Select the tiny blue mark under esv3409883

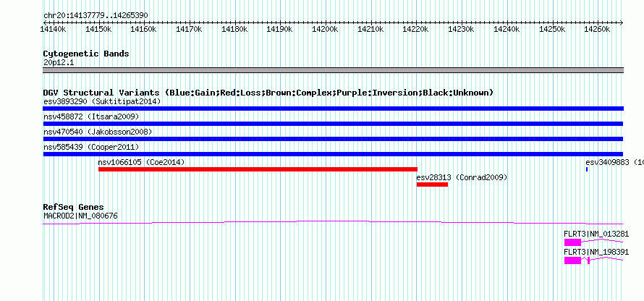click(587, 169)
